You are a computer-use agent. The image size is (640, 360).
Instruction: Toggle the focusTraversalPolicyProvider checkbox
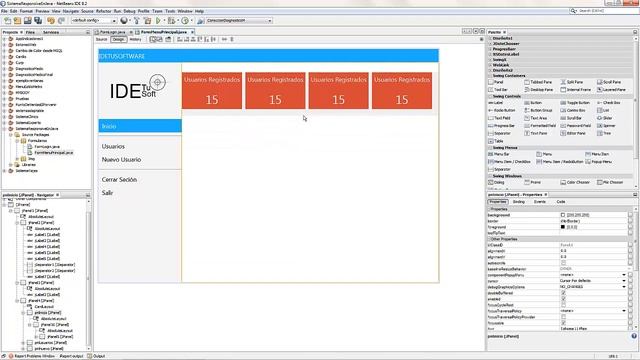563,317
